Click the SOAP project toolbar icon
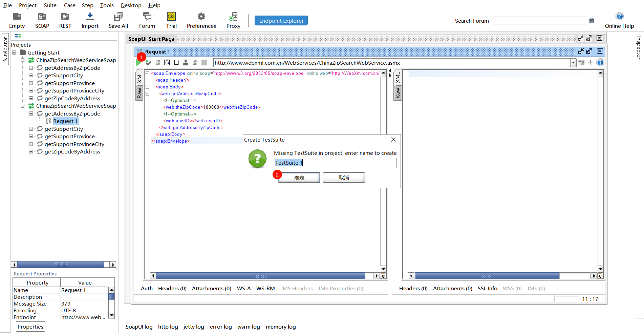Viewport: 644px width, 333px height. [x=42, y=20]
